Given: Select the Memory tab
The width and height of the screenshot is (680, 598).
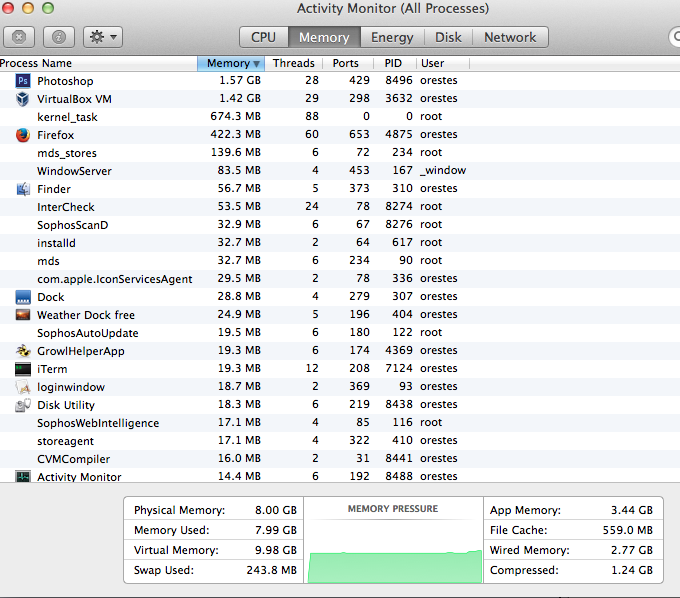Looking at the screenshot, I should pyautogui.click(x=324, y=37).
